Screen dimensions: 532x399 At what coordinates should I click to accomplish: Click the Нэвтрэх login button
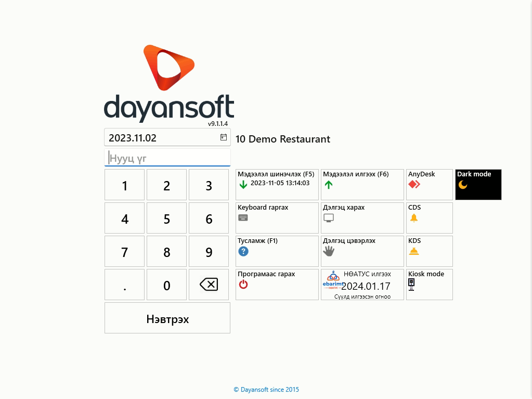click(x=167, y=318)
